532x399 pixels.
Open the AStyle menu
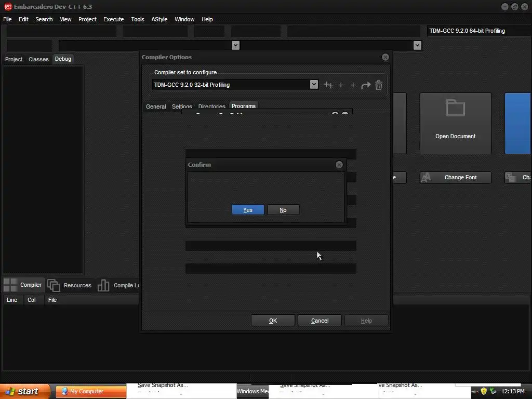[159, 19]
